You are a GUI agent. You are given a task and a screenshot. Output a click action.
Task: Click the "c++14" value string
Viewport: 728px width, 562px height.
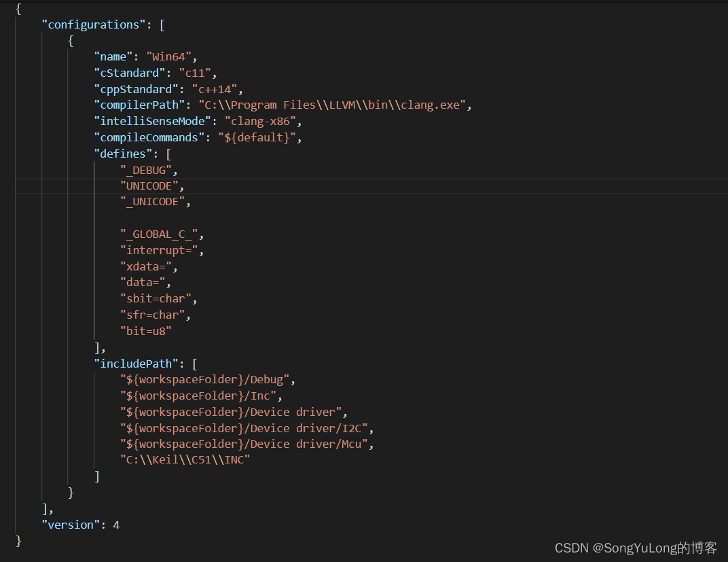(217, 89)
